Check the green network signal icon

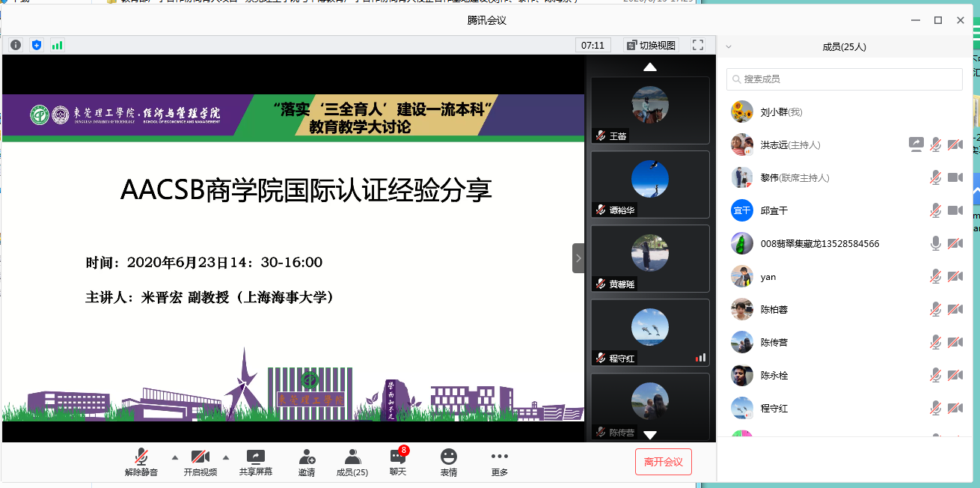click(57, 45)
